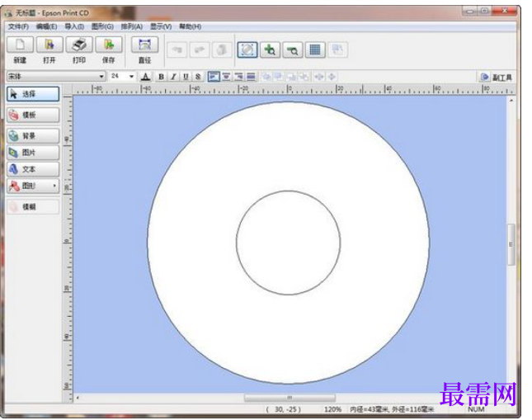Click the zoom in magnifier icon

point(270,50)
